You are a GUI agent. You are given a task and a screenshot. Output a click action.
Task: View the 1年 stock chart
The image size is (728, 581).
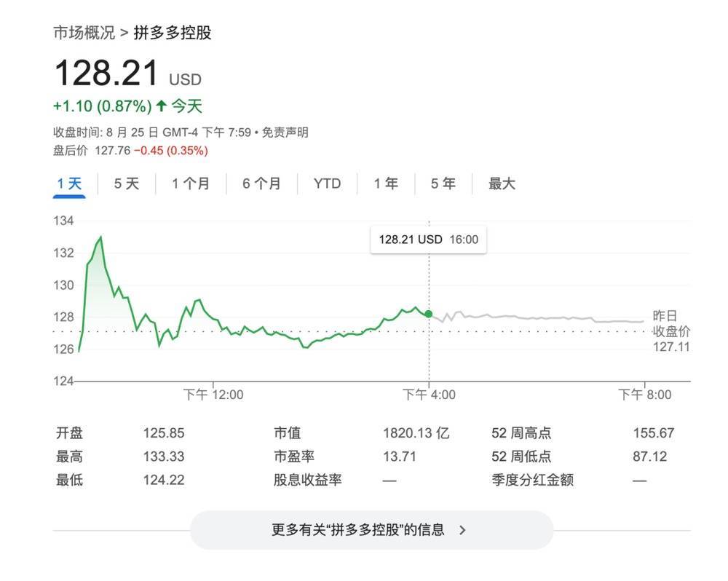(386, 183)
